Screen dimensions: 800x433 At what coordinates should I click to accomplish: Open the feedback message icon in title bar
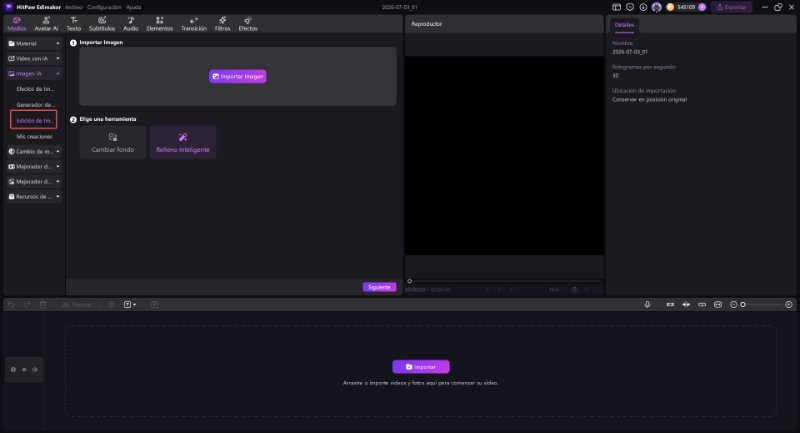pyautogui.click(x=630, y=7)
